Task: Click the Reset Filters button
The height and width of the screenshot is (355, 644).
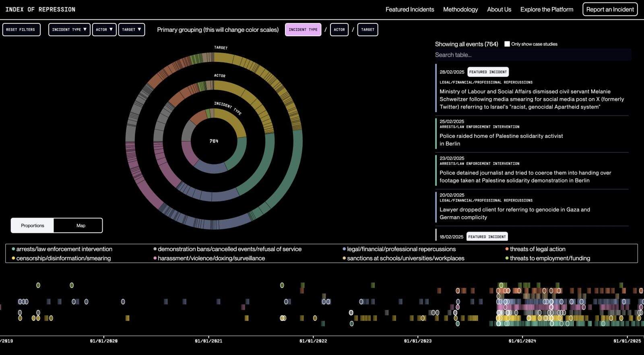Action: [21, 29]
